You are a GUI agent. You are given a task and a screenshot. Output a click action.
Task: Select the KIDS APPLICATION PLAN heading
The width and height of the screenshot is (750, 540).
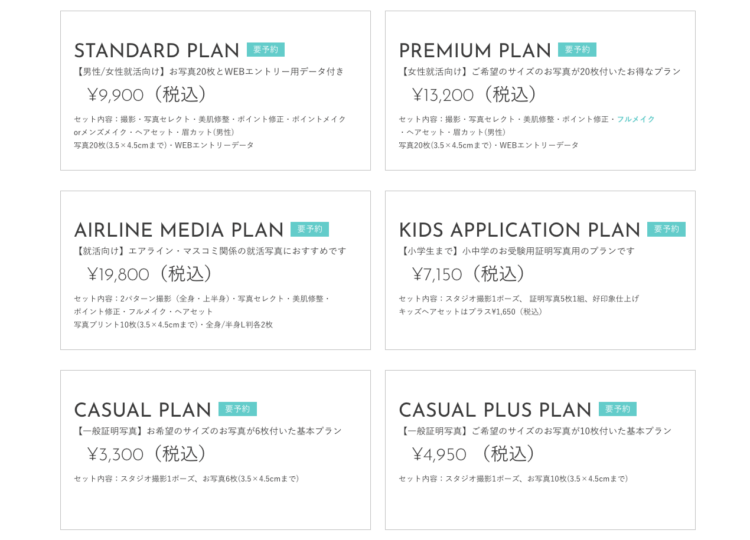click(x=519, y=230)
